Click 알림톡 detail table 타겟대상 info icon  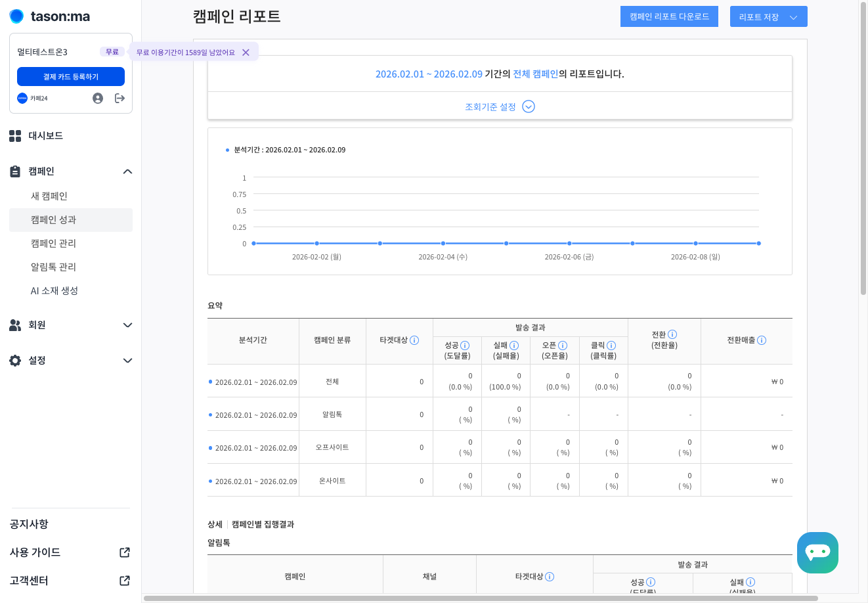[x=550, y=577]
